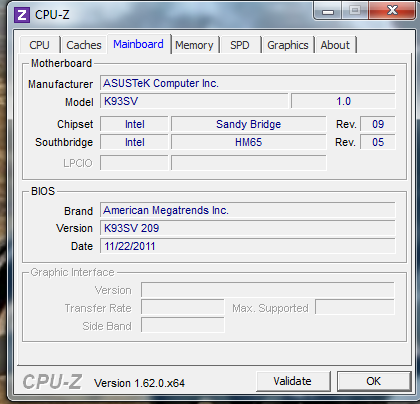The height and width of the screenshot is (404, 420).
Task: Select the Sandy Bridge chipset value
Action: (249, 124)
